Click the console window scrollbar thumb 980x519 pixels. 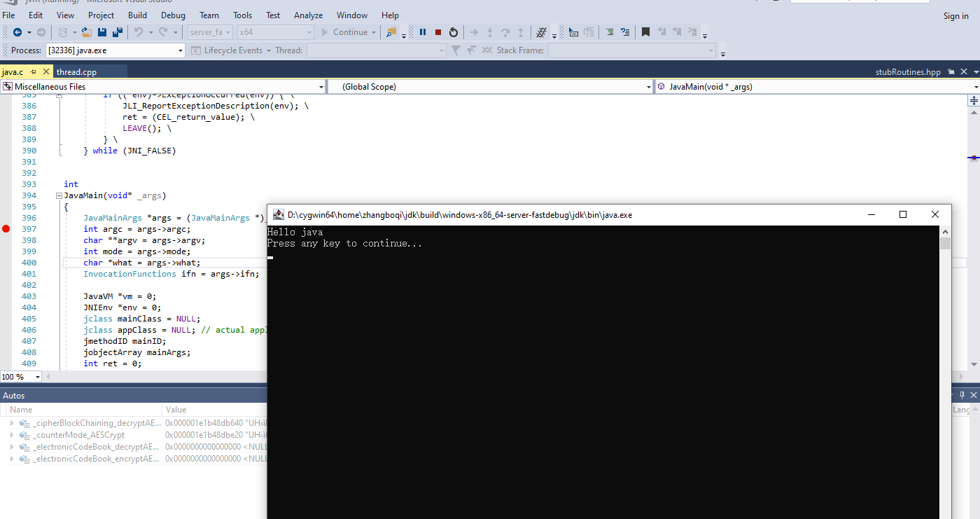coord(945,244)
